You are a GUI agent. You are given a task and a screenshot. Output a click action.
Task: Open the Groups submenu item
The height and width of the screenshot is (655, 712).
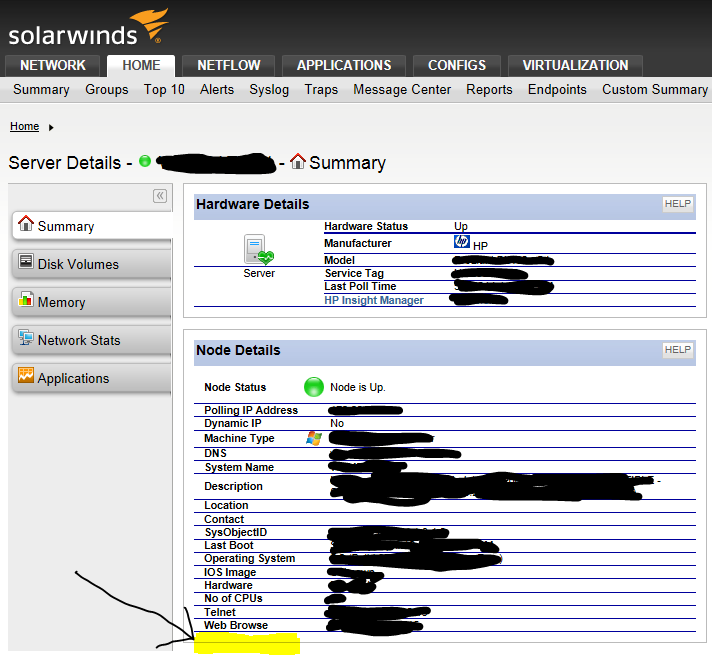tap(107, 89)
